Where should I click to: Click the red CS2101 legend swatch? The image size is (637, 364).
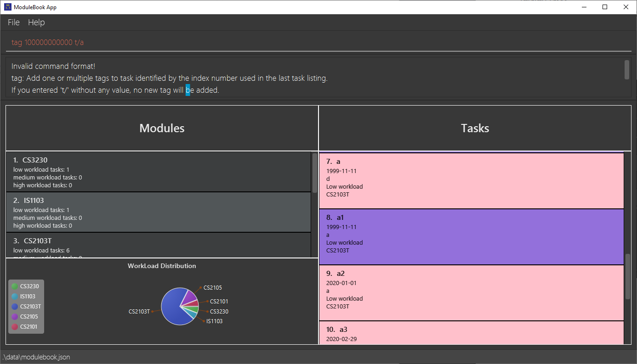click(15, 327)
